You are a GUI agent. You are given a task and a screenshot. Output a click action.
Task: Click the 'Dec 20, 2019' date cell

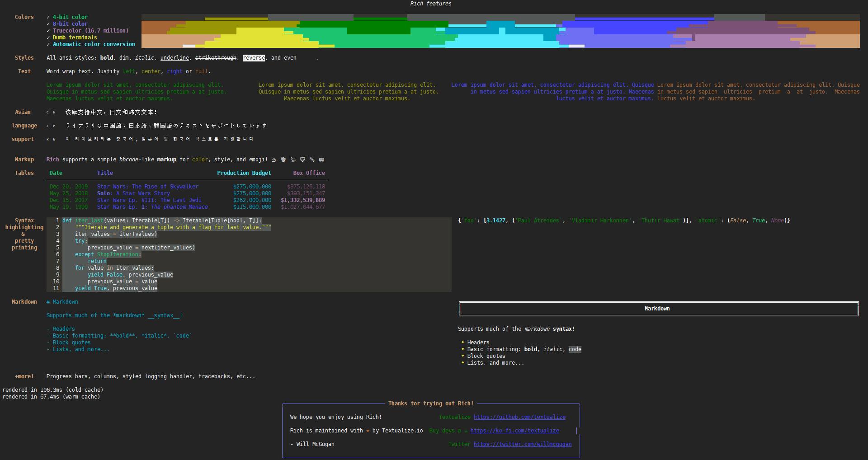69,187
